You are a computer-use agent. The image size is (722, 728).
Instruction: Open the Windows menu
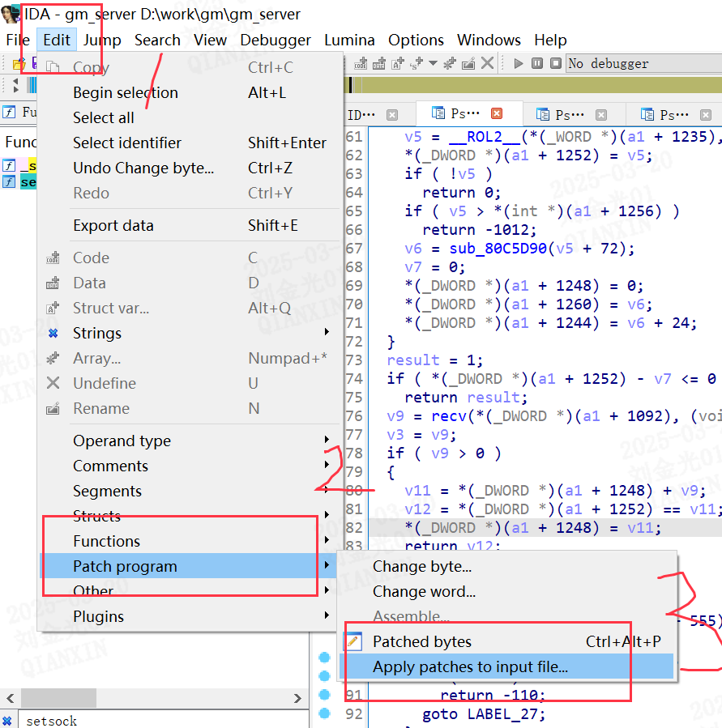pyautogui.click(x=489, y=40)
